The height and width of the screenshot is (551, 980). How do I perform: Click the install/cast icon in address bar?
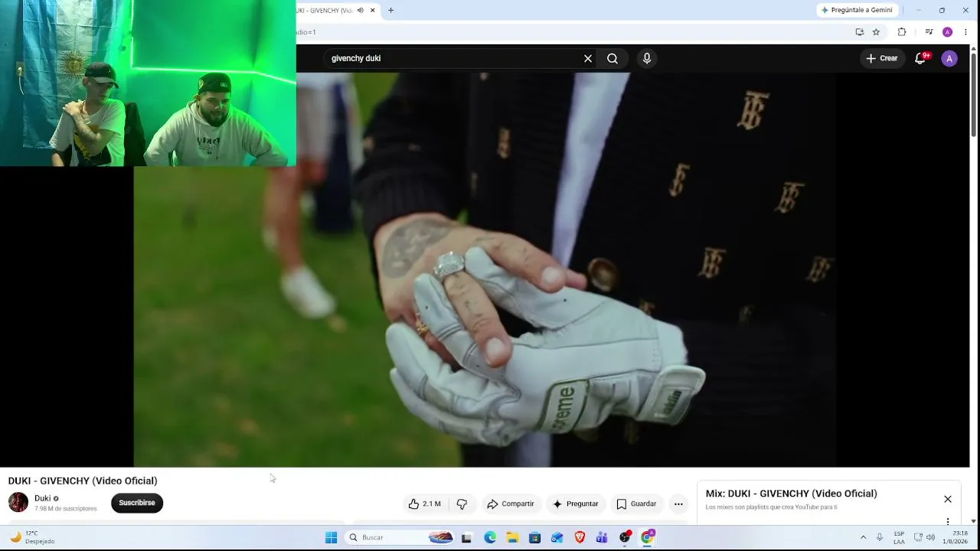point(860,32)
